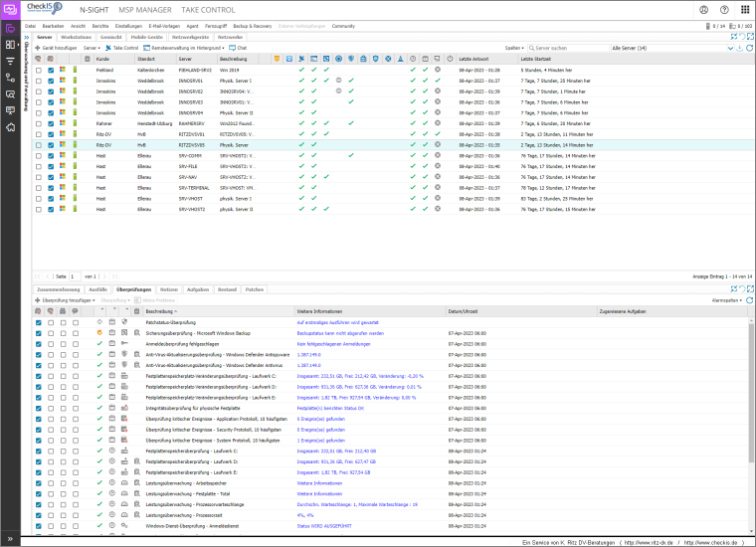Click the trash column header in server table
This screenshot has width=756, height=547.
(x=88, y=59)
